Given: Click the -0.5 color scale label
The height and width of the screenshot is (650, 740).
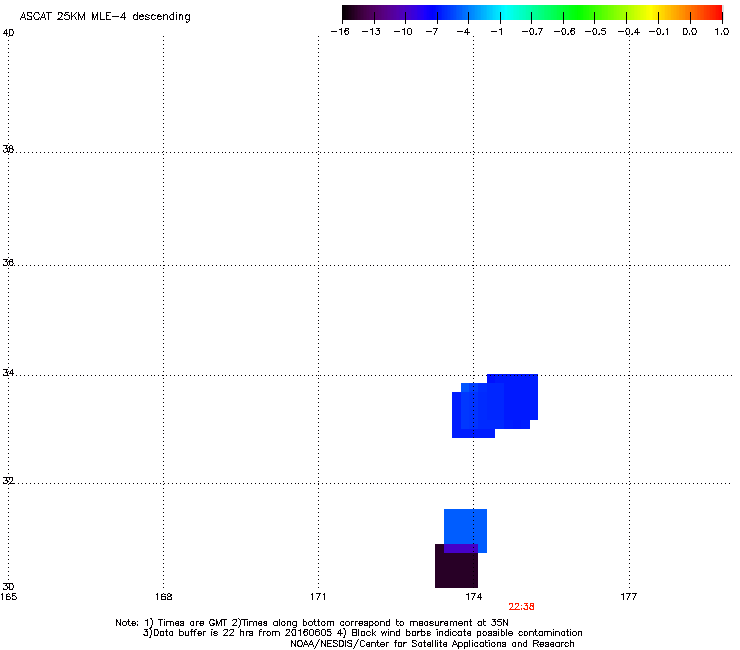Looking at the screenshot, I should click(x=596, y=32).
